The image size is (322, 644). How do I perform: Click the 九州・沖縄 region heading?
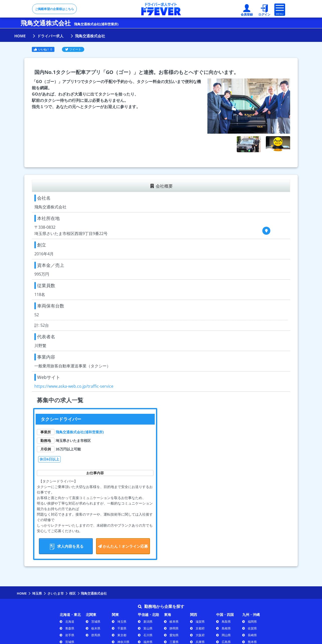pos(251,615)
